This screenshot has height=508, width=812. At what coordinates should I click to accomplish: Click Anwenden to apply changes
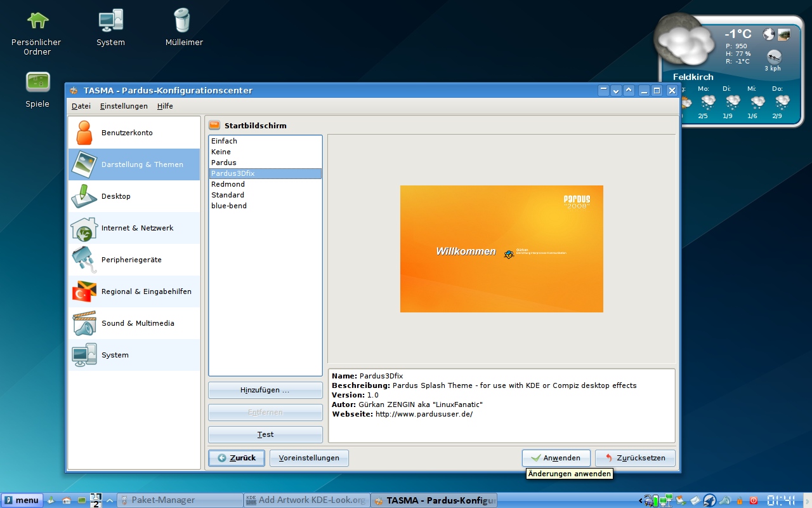coord(556,458)
